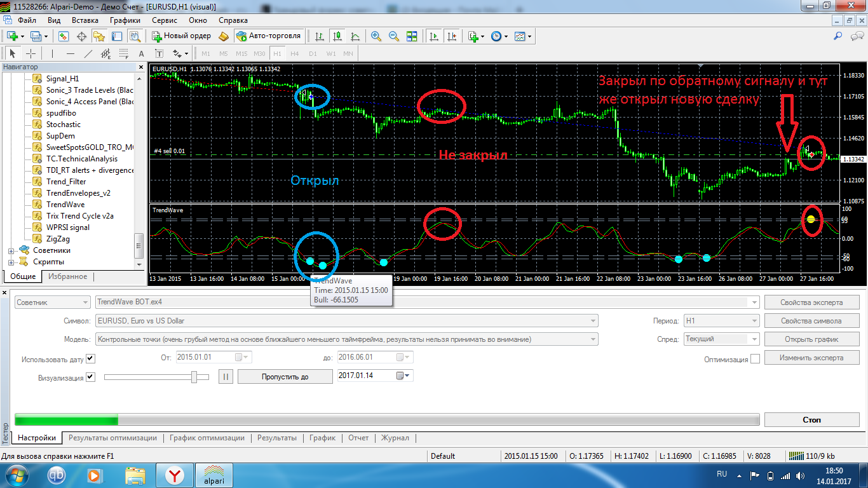This screenshot has height=488, width=868.
Task: Show the Market Watch window
Action: click(x=64, y=36)
